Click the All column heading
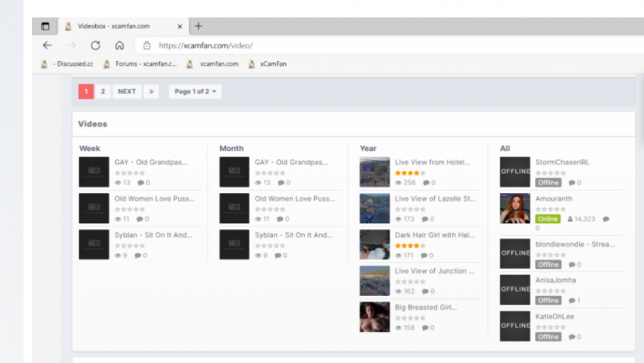Viewport: 644px width, 363px height. click(505, 148)
